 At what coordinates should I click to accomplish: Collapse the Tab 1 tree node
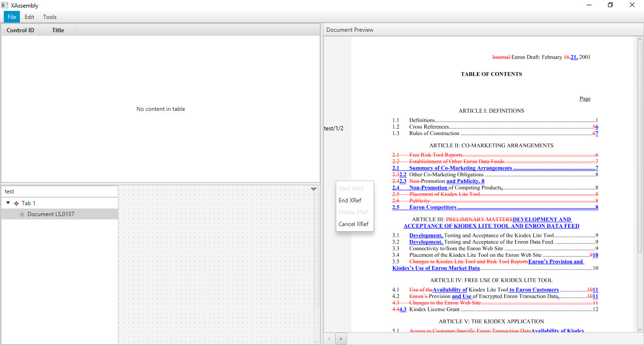pyautogui.click(x=8, y=203)
